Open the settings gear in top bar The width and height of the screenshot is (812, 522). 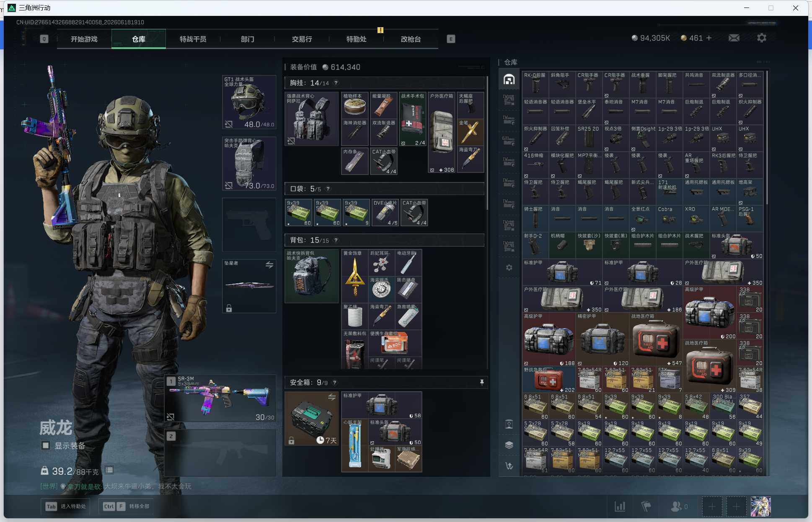pyautogui.click(x=762, y=38)
